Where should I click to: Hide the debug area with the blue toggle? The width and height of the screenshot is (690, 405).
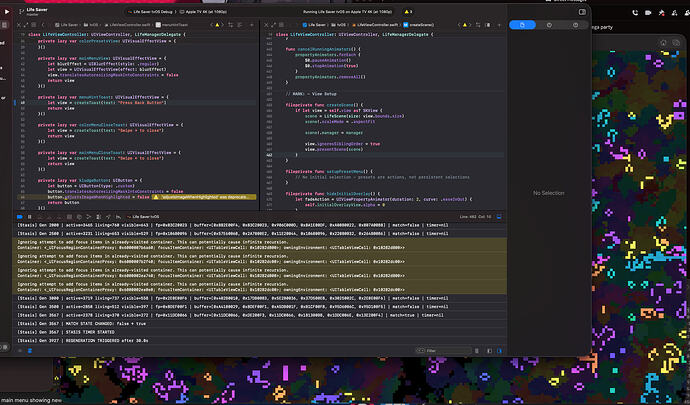click(499, 217)
